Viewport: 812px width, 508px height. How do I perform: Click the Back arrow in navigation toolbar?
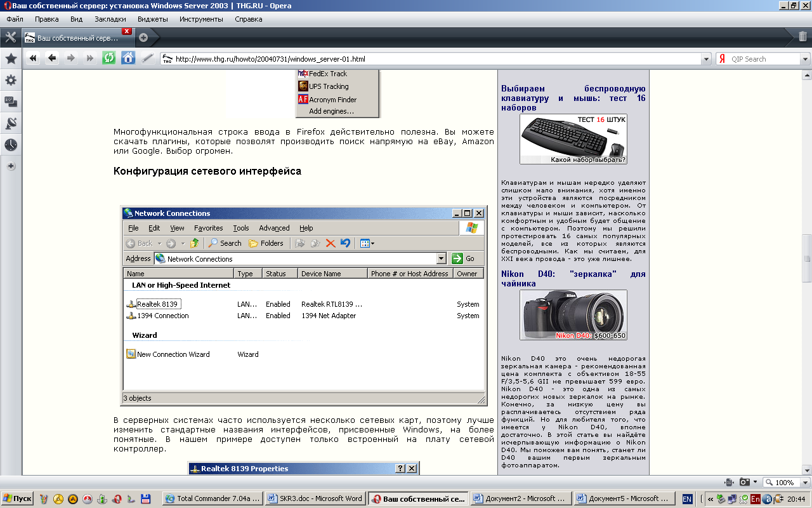(52, 58)
